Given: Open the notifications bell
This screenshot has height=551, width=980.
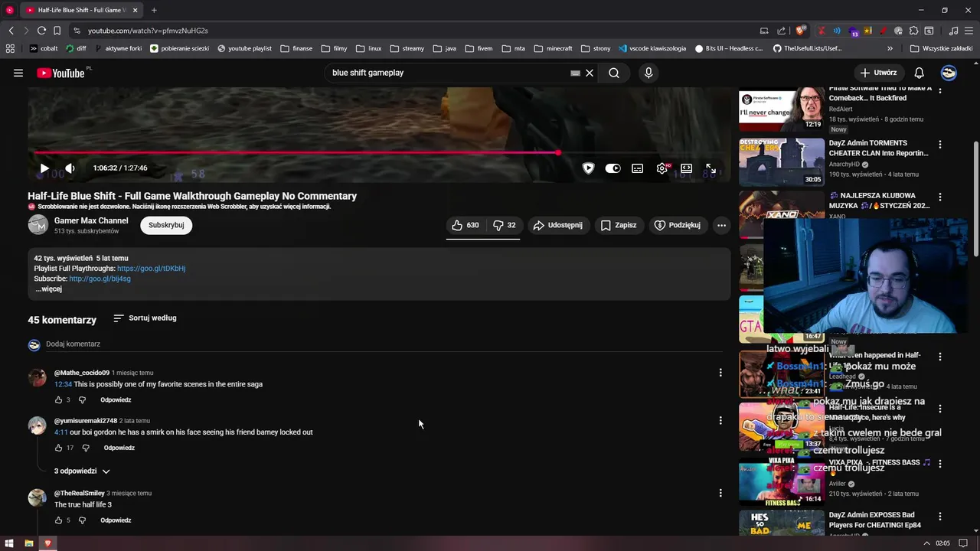Looking at the screenshot, I should click(920, 73).
